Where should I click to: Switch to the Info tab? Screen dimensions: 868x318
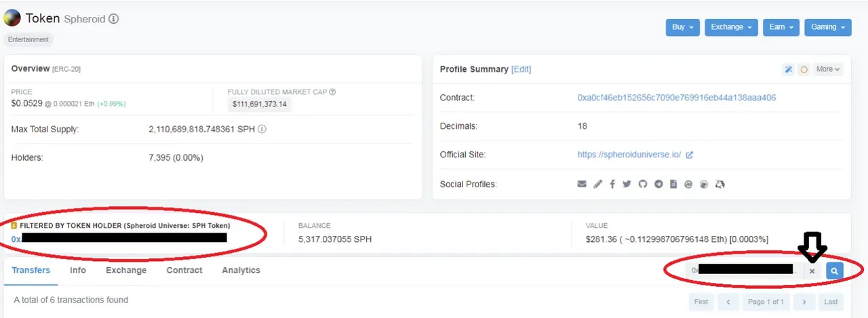pos(78,270)
